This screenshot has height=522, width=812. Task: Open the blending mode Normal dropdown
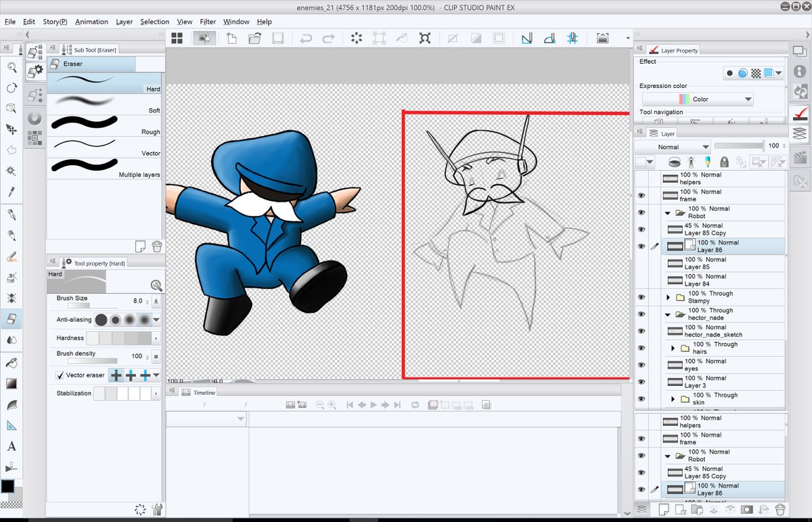coord(673,147)
